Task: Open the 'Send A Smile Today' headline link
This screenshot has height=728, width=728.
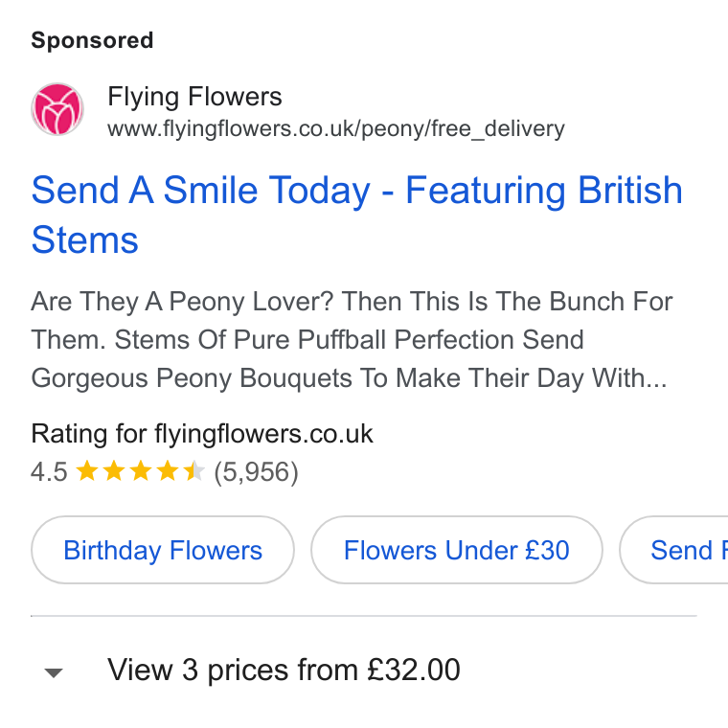Action: [356, 215]
